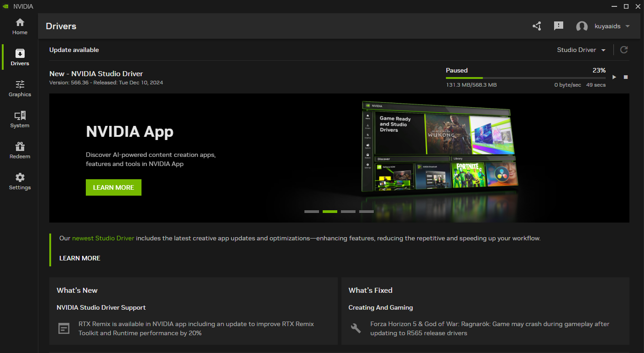Click the share icon in the header
The width and height of the screenshot is (644, 353).
click(x=537, y=26)
